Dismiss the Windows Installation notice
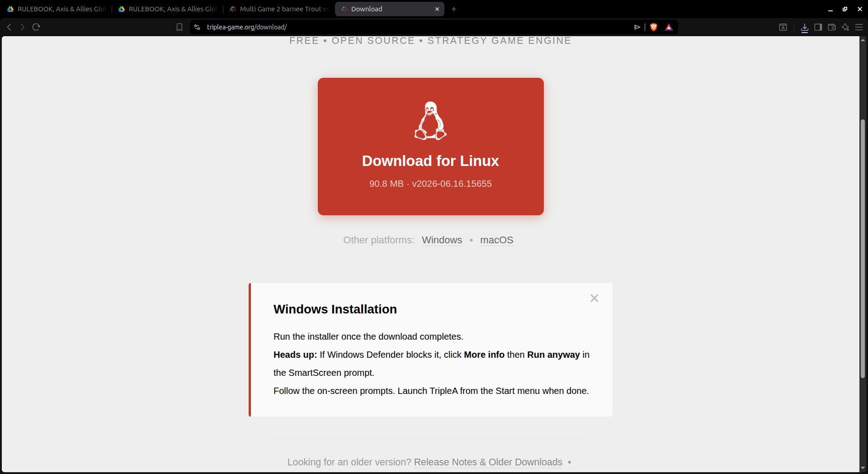The height and width of the screenshot is (474, 868). click(594, 298)
